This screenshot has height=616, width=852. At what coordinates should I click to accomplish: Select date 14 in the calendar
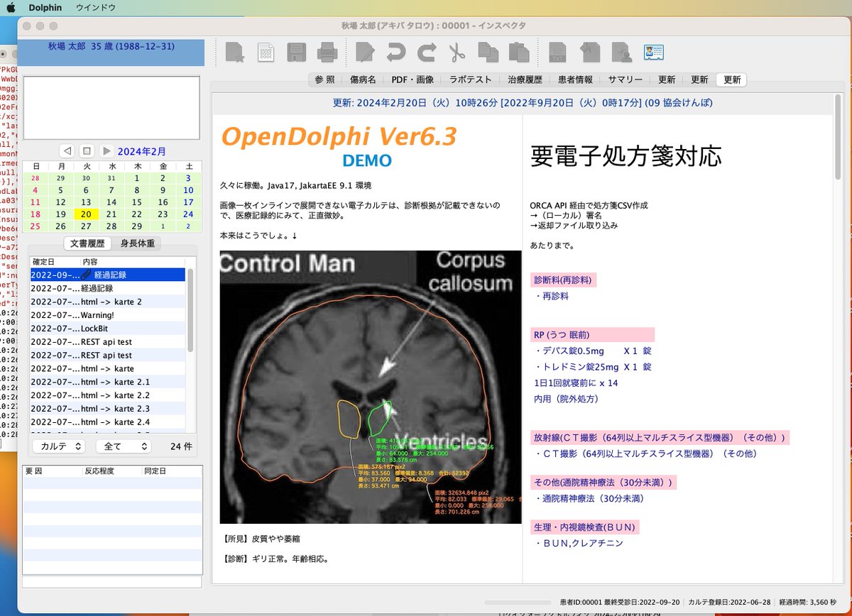tap(111, 202)
